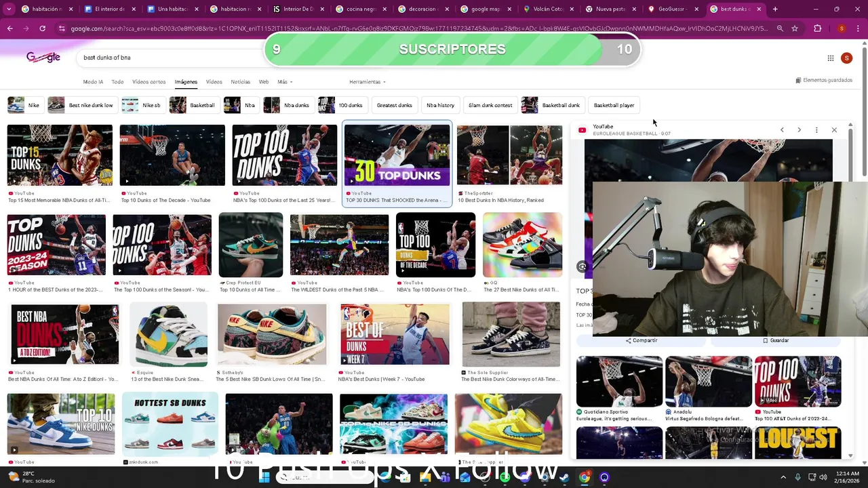
Task: Open the new tab plus button
Action: pyautogui.click(x=775, y=9)
